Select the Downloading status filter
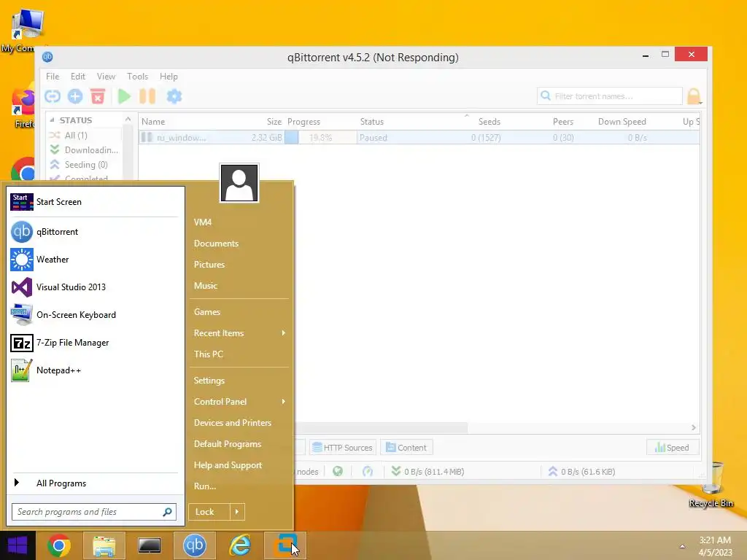Screen dimensions: 747x560 83,150
